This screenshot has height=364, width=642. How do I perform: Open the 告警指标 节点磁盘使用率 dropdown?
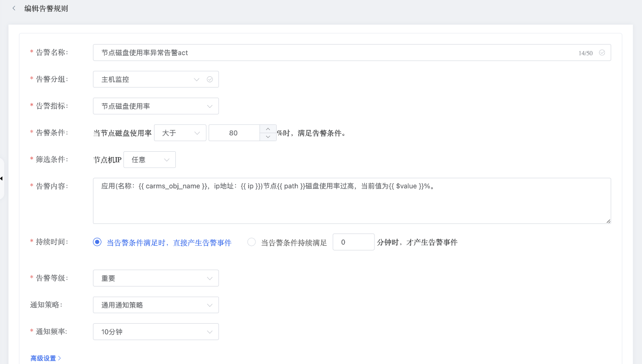155,106
